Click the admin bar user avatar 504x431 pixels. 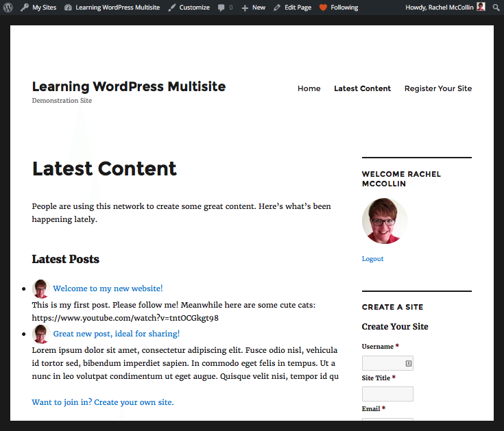point(481,7)
